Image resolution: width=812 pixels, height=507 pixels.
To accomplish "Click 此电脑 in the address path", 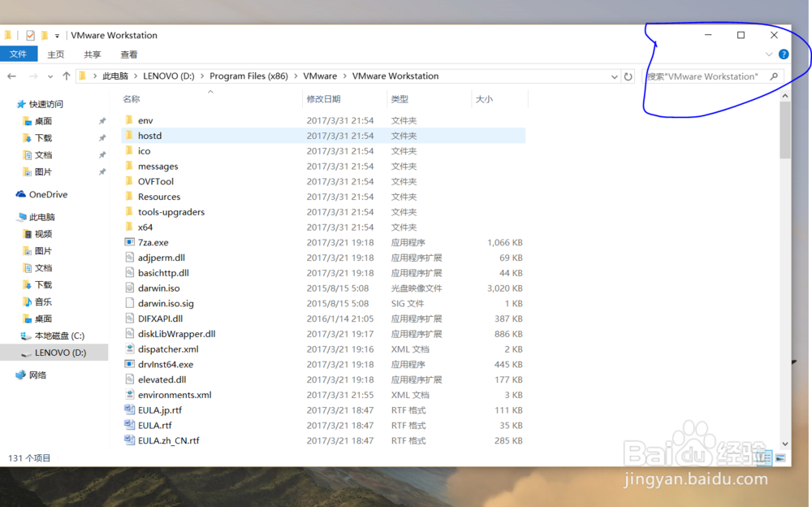I will [115, 76].
